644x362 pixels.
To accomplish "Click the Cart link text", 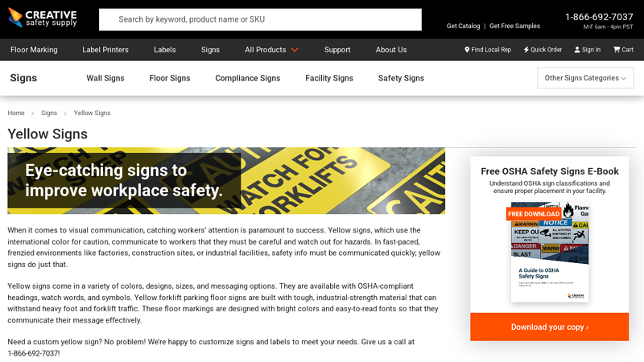I will [628, 50].
